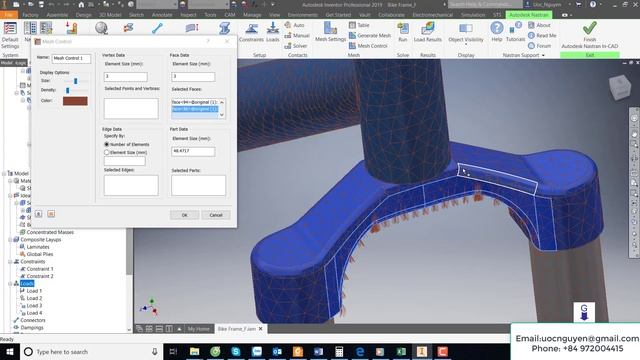Click the Constraints tool in the ribbon

click(x=251, y=33)
